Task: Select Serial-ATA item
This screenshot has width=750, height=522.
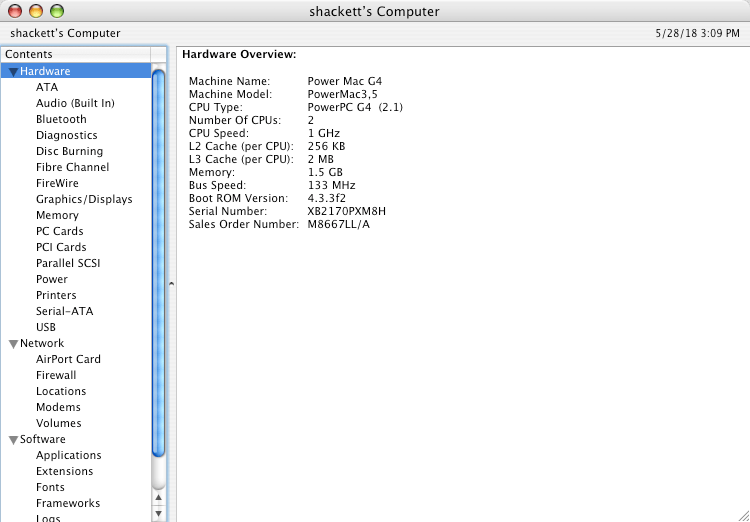Action: (x=65, y=311)
